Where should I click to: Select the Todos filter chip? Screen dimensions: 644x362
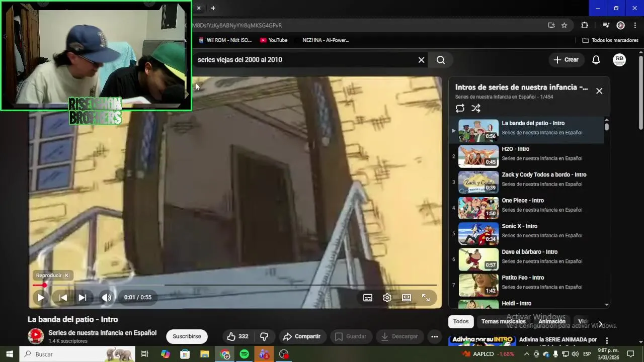point(461,321)
